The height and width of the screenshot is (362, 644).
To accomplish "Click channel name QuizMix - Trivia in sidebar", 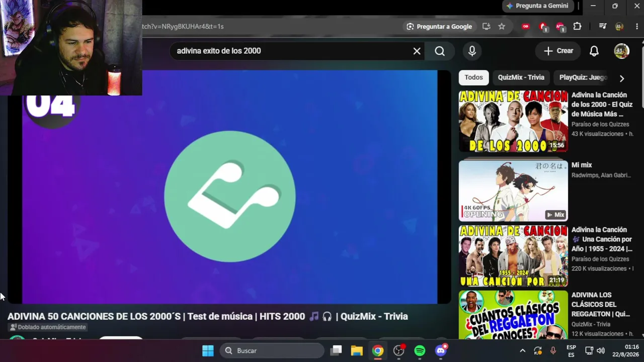I will click(x=591, y=324).
